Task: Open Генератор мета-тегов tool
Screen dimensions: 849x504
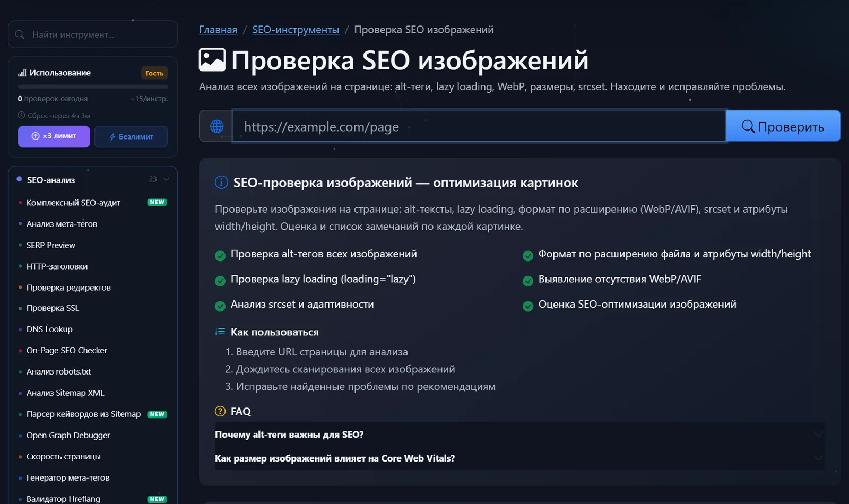Action: 68,477
